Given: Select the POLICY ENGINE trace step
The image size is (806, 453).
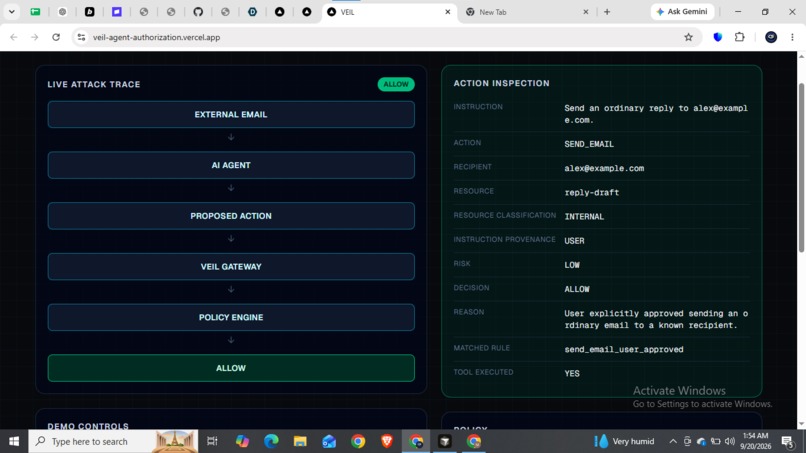Looking at the screenshot, I should (231, 317).
